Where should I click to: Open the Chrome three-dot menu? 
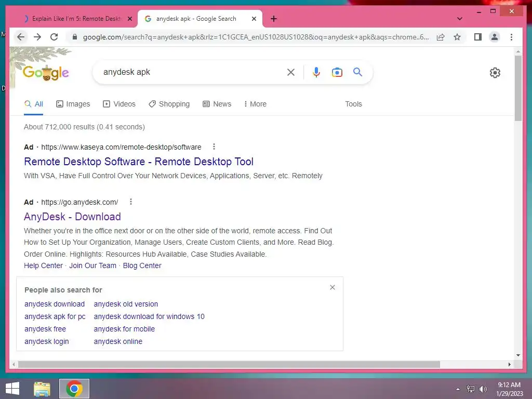coord(511,37)
